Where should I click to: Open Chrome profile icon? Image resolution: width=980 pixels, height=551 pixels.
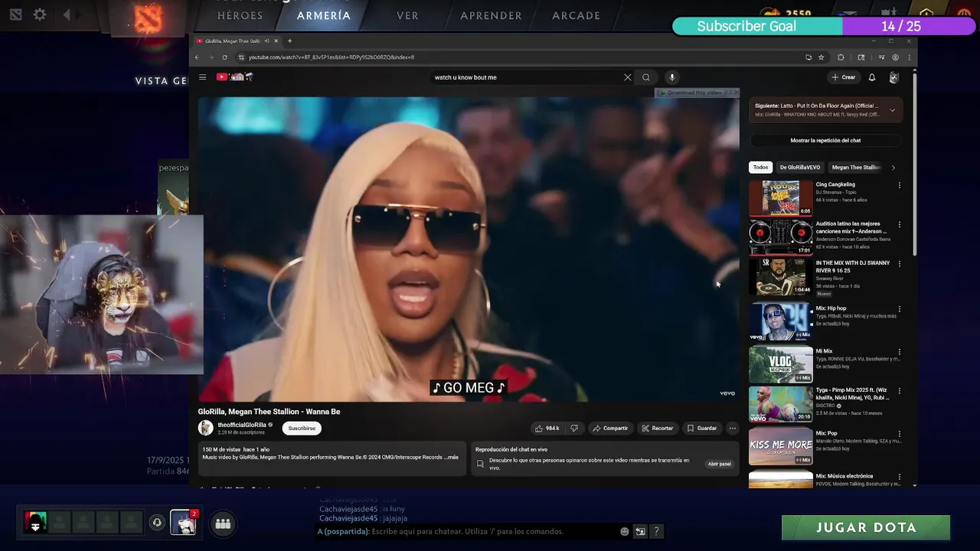point(895,57)
